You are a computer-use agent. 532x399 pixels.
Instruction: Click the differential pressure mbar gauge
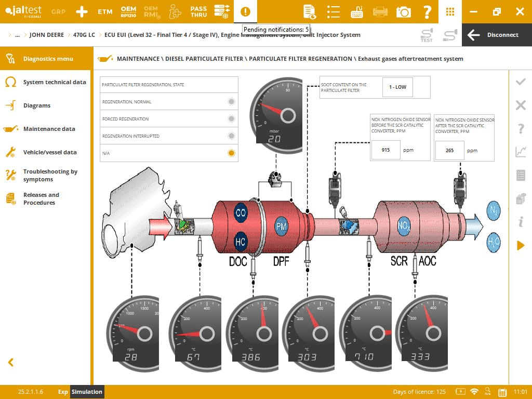276,115
